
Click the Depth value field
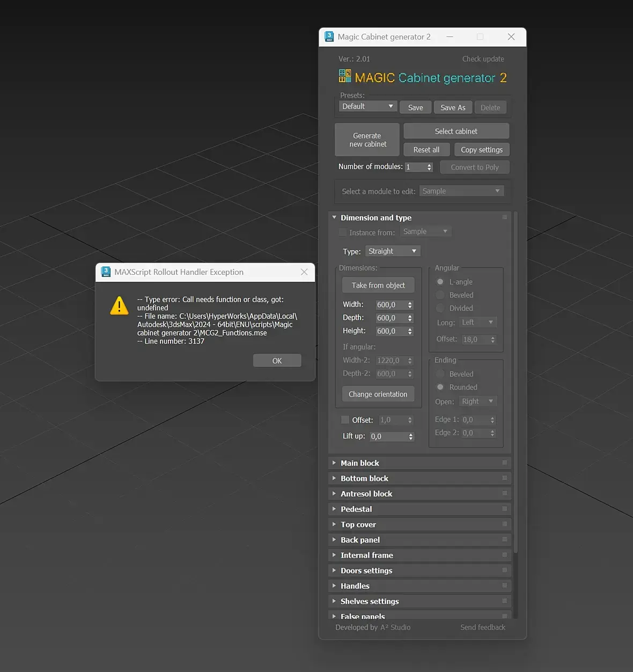(391, 318)
